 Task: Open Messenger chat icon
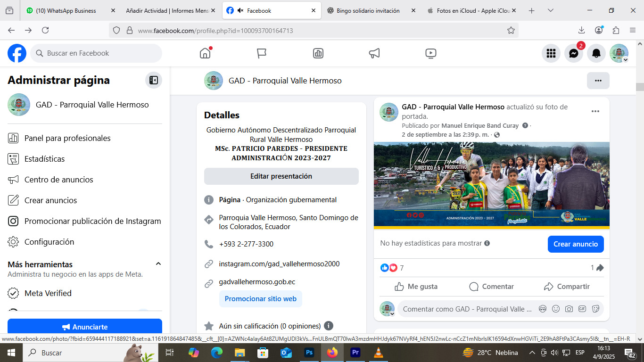[574, 53]
